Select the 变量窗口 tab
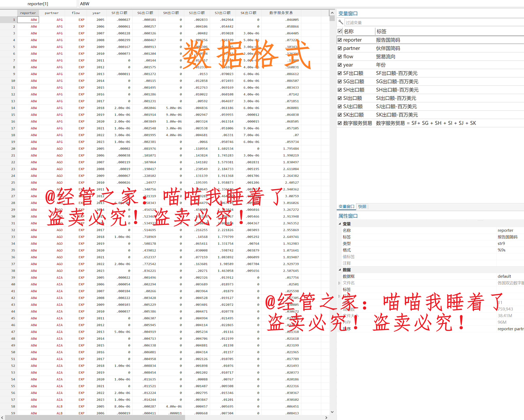 346,206
